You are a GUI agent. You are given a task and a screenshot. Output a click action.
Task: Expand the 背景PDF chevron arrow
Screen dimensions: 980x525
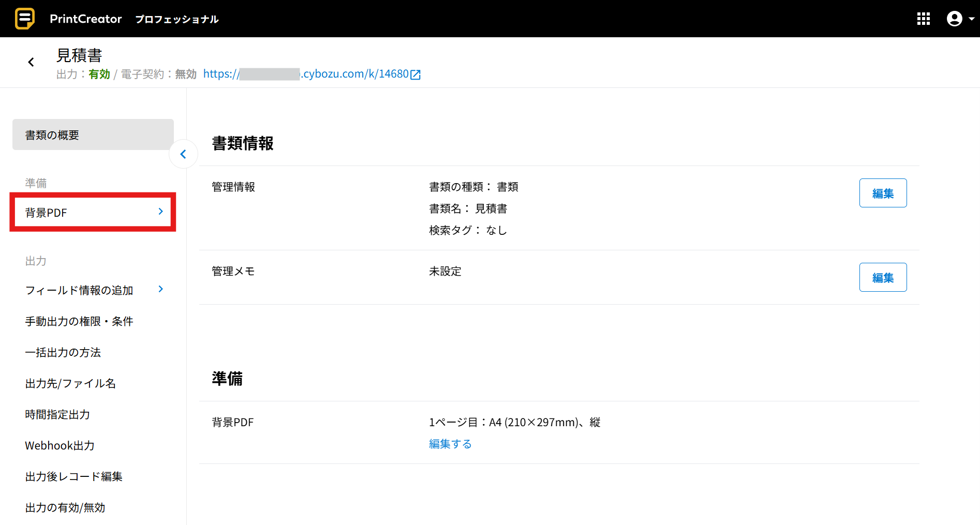(160, 212)
